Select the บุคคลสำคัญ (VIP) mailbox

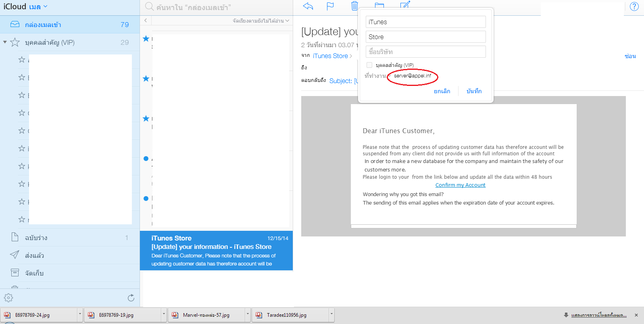[70, 42]
